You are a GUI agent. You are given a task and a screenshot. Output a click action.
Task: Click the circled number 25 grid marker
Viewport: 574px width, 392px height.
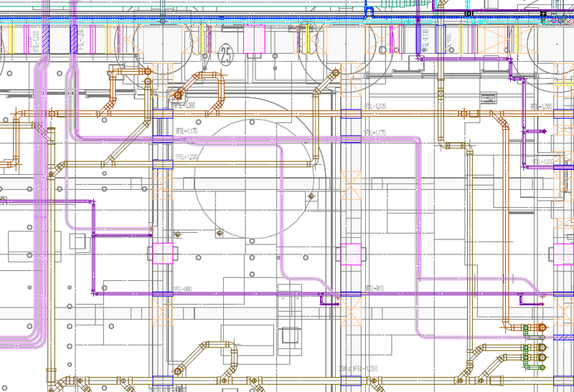pyautogui.click(x=226, y=52)
